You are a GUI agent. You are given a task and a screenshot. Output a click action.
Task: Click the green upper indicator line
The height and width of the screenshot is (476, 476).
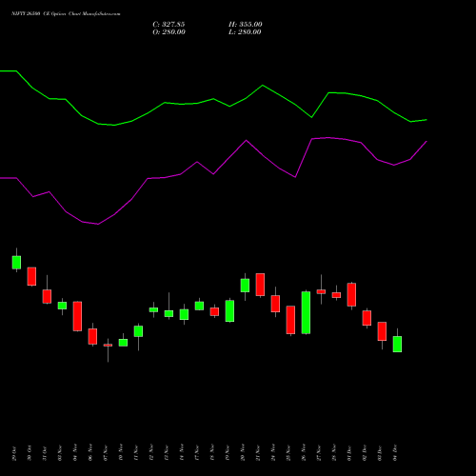pos(213,99)
